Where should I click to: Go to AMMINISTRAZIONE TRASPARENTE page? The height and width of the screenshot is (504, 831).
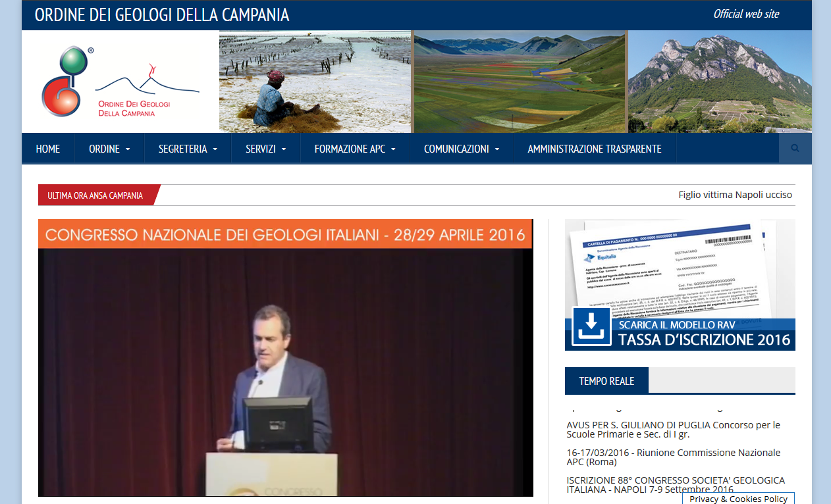[x=594, y=149]
